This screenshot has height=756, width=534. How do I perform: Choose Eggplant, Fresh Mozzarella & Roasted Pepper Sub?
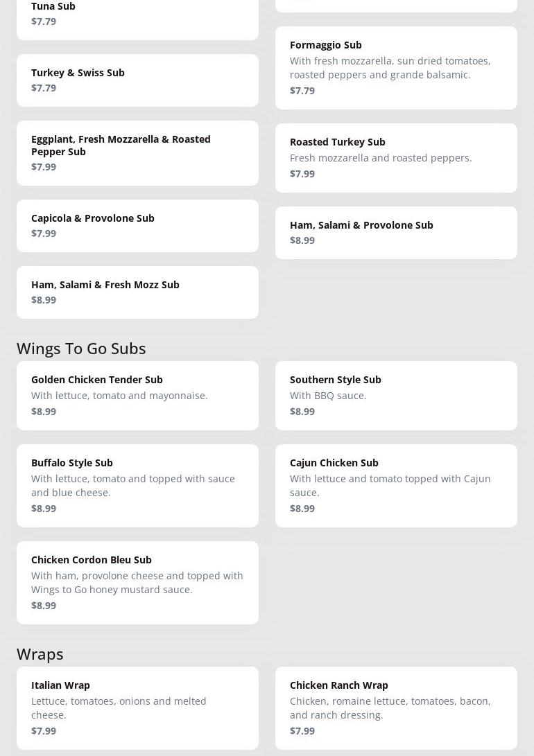137,152
